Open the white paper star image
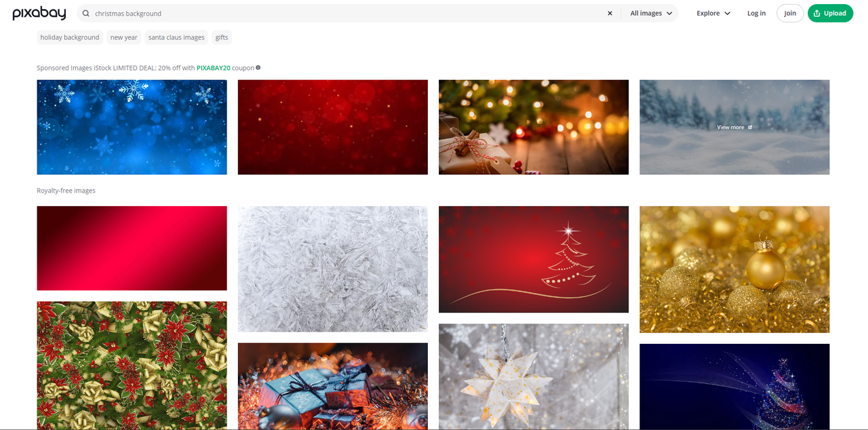The image size is (868, 430). click(534, 377)
